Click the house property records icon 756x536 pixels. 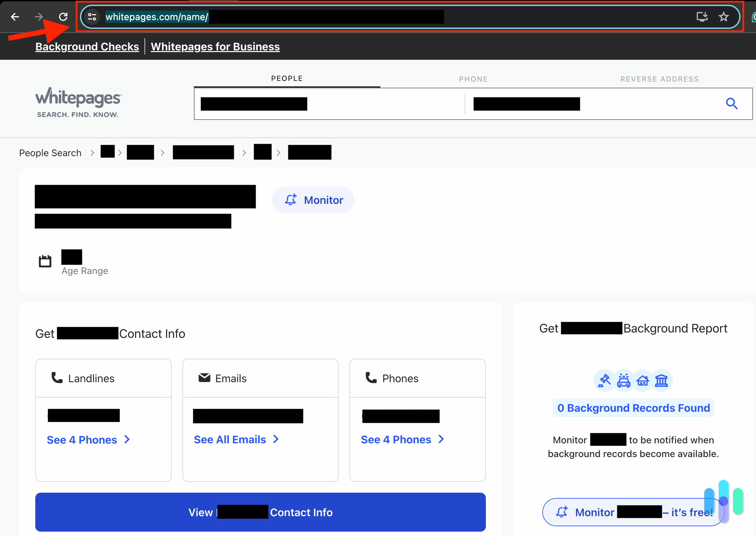[642, 381]
